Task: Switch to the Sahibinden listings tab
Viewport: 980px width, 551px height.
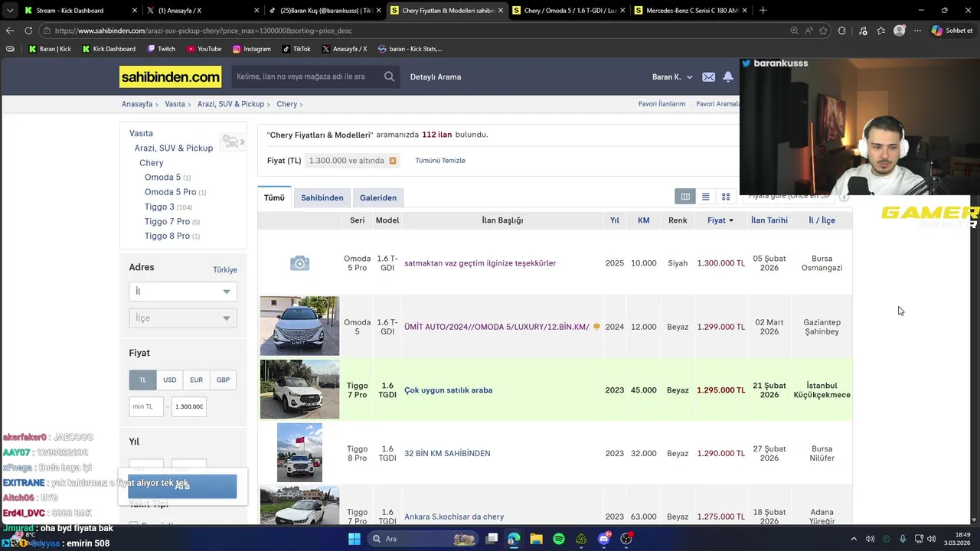Action: point(322,197)
